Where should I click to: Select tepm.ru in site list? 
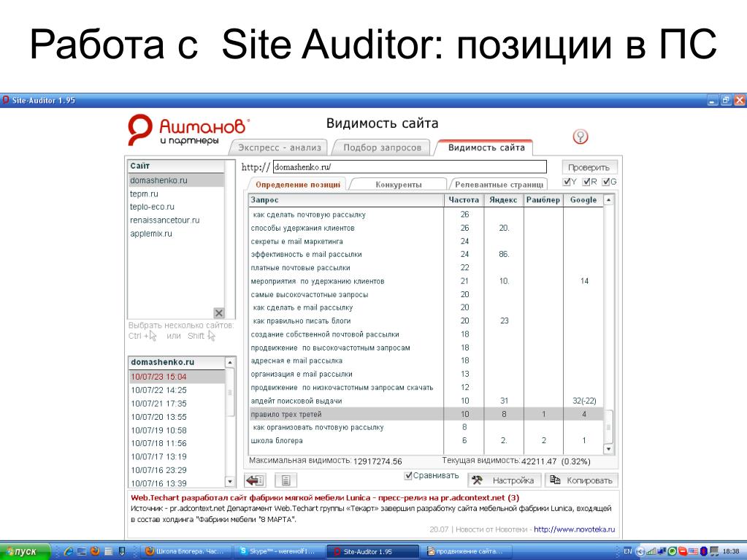pyautogui.click(x=176, y=193)
